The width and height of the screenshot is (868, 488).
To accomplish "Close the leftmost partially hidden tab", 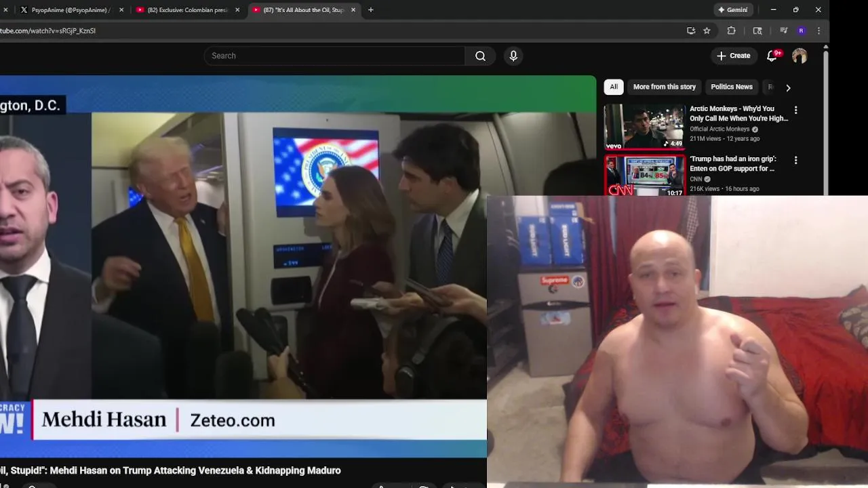I will tap(5, 10).
